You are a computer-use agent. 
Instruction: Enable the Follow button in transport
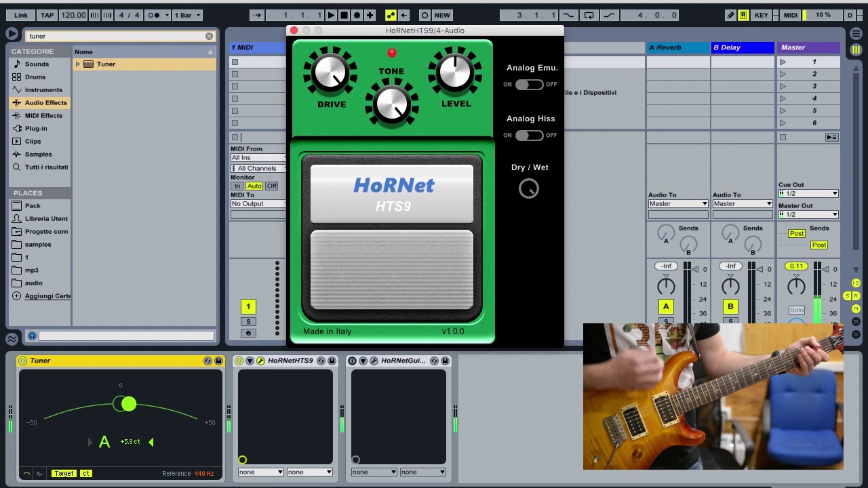(x=257, y=15)
